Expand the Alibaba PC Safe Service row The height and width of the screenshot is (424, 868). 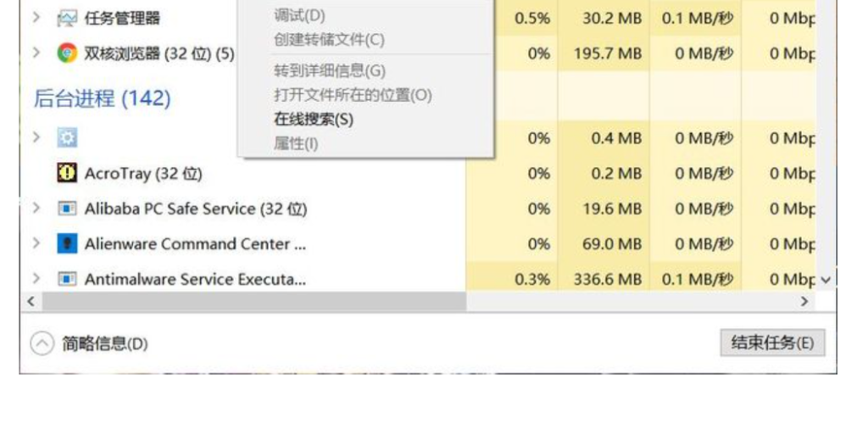tap(36, 208)
